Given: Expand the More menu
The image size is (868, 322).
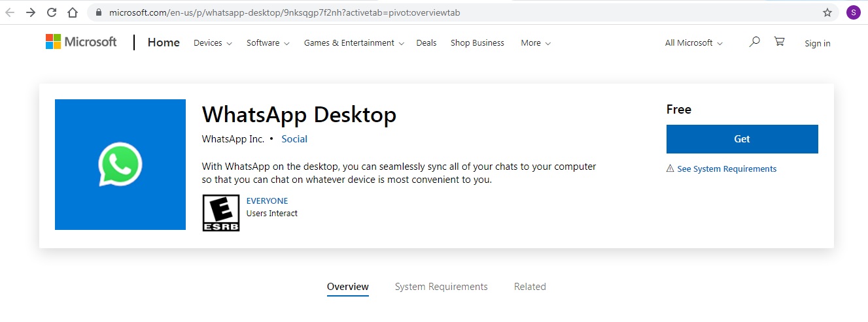Looking at the screenshot, I should pyautogui.click(x=536, y=43).
